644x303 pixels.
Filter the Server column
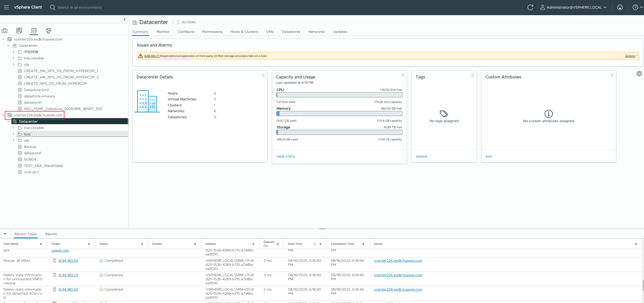pyautogui.click(x=636, y=244)
